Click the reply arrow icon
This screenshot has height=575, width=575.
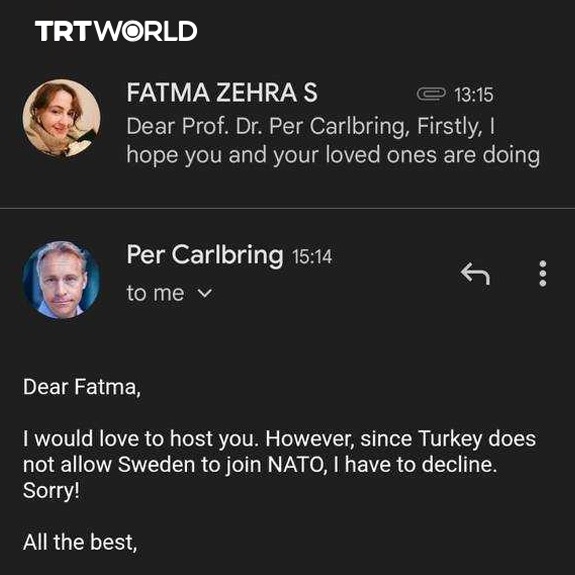[x=475, y=274]
